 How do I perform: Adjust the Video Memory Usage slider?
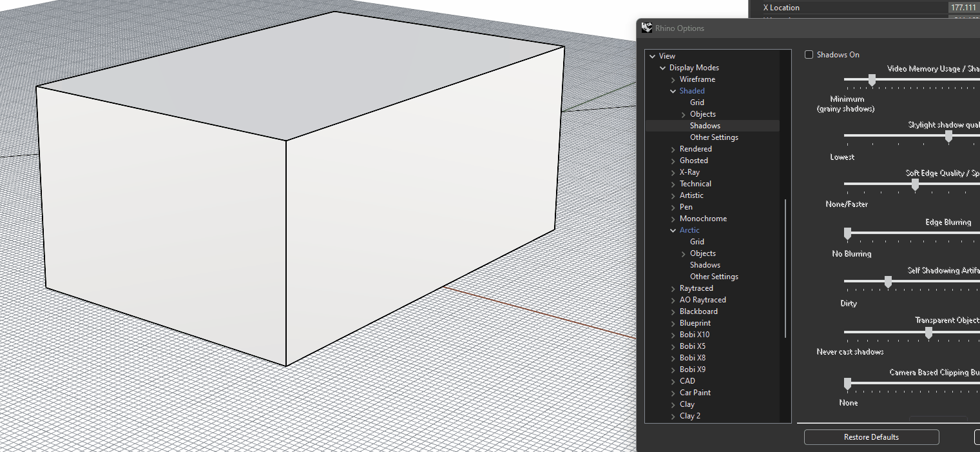click(872, 80)
